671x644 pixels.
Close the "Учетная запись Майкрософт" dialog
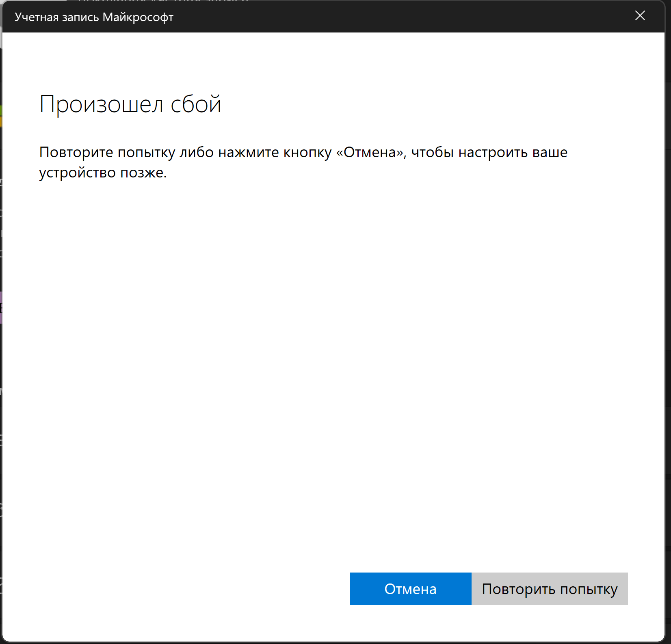pyautogui.click(x=640, y=16)
